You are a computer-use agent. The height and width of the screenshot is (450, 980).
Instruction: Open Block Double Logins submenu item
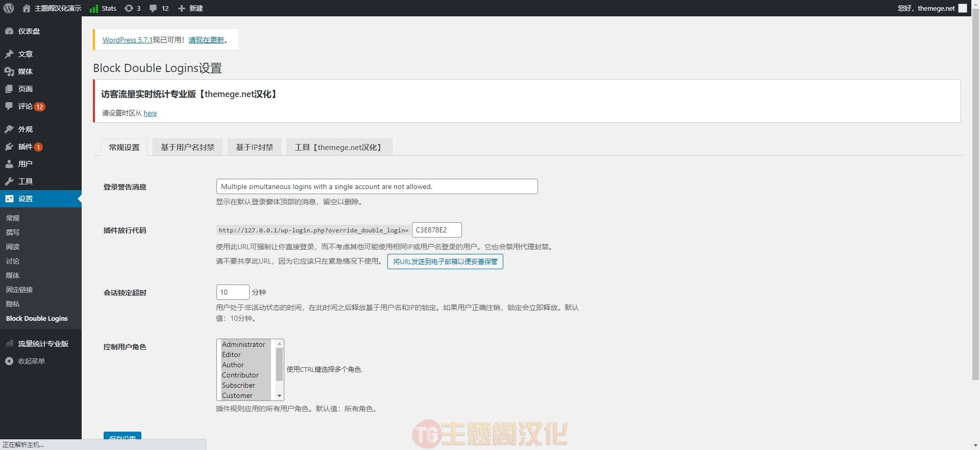coord(37,318)
